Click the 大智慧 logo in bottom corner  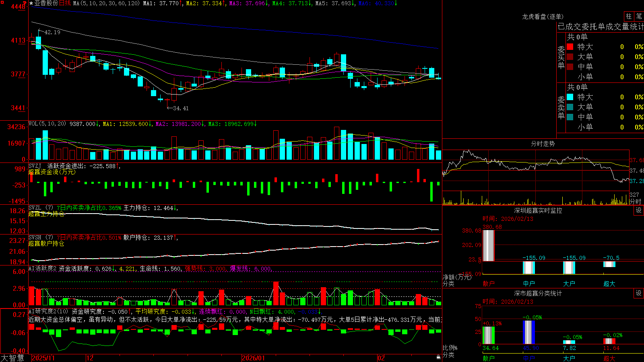point(12,358)
